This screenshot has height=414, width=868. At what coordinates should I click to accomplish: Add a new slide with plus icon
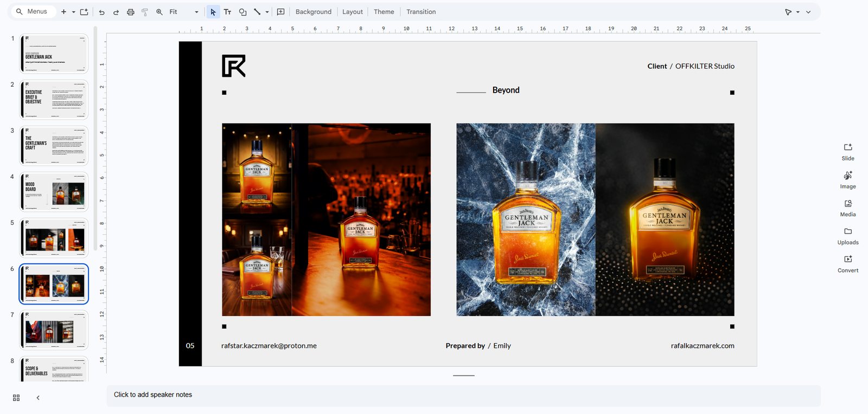click(63, 12)
